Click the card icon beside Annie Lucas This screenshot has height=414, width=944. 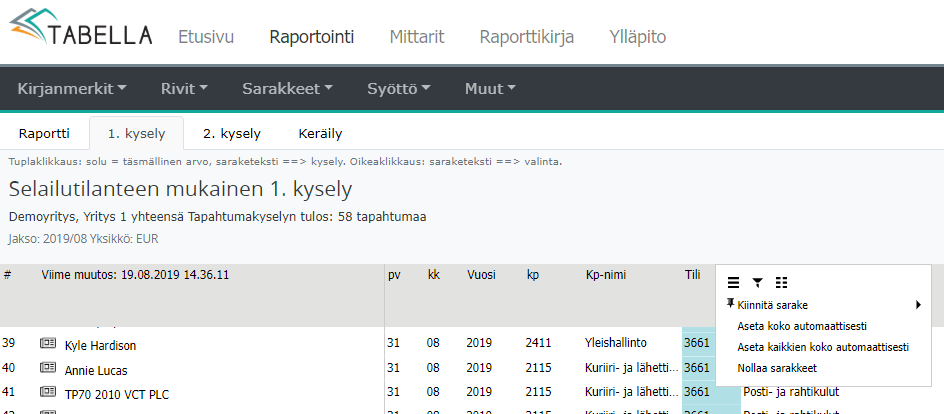tap(47, 369)
